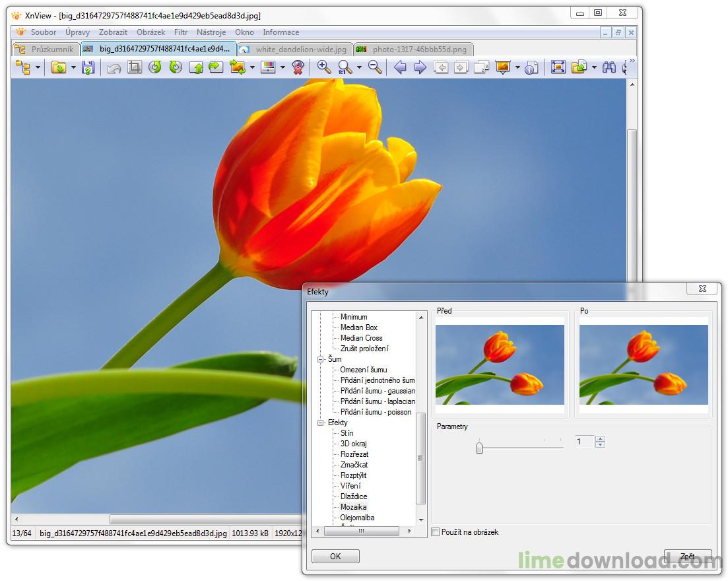The height and width of the screenshot is (581, 728).
Task: Open the binoculars search icon
Action: pos(609,67)
